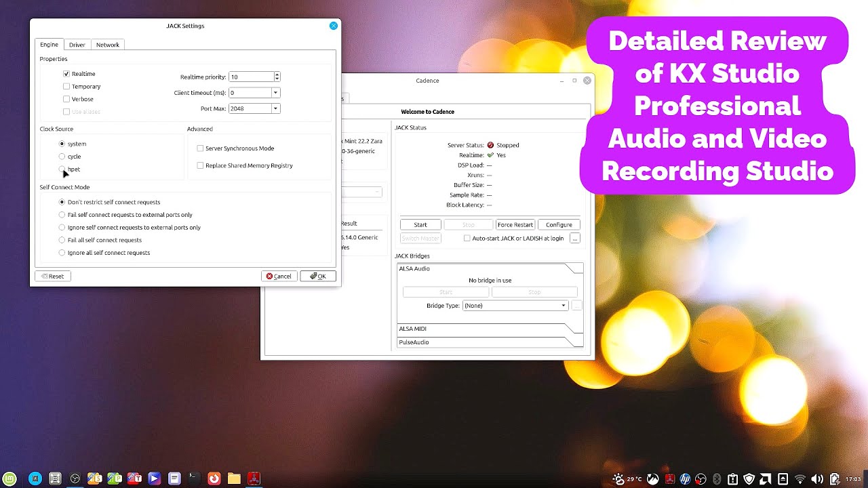Open the clock showing 17:03
Image resolution: width=868 pixels, height=488 pixels.
[853, 479]
